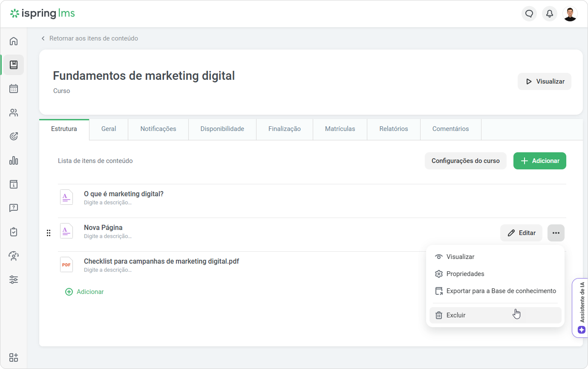The height and width of the screenshot is (369, 588).
Task: Open the home icon in sidebar
Action: [14, 41]
